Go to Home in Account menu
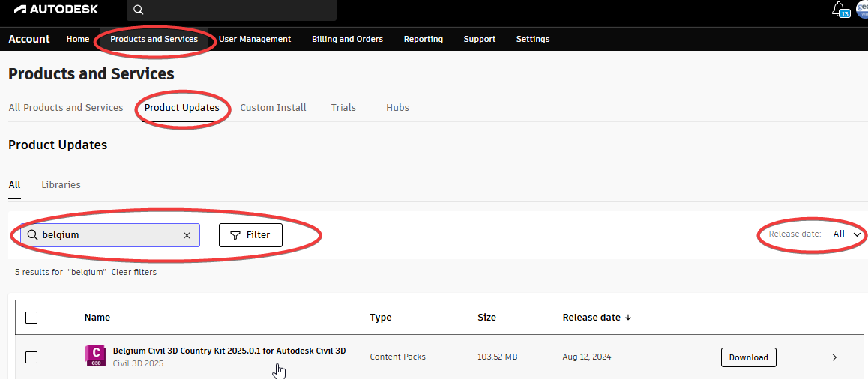 78,39
